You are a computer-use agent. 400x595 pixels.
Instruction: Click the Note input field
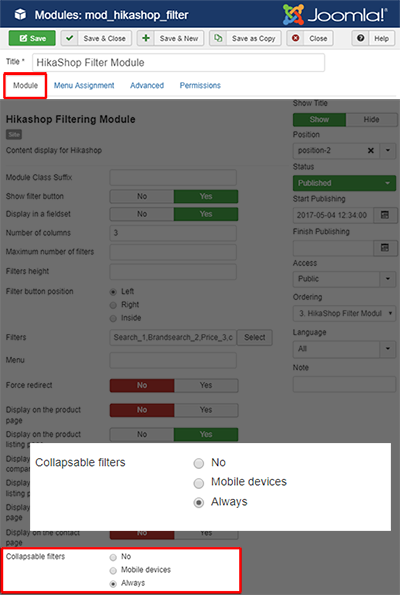pyautogui.click(x=344, y=384)
